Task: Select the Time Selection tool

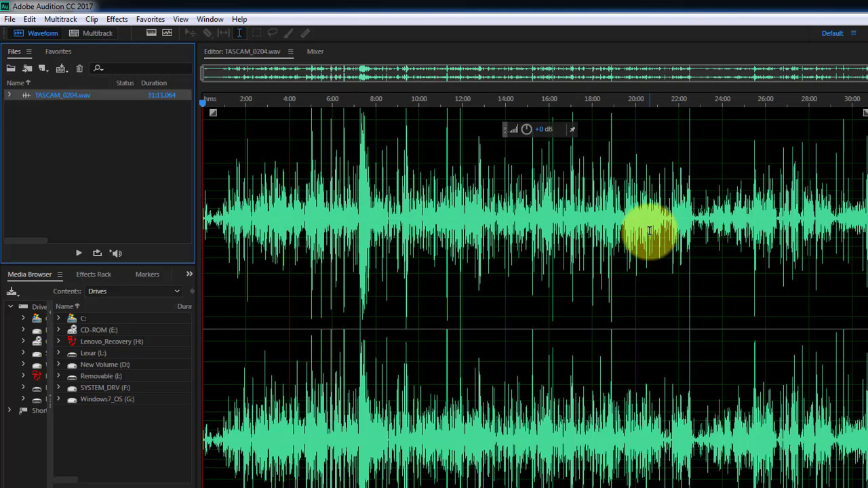Action: click(239, 33)
